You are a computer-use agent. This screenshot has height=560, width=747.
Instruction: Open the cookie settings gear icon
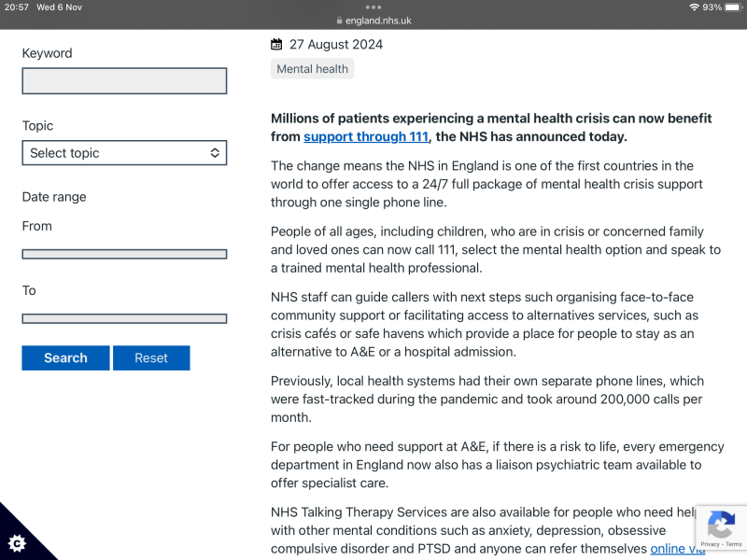tap(17, 542)
